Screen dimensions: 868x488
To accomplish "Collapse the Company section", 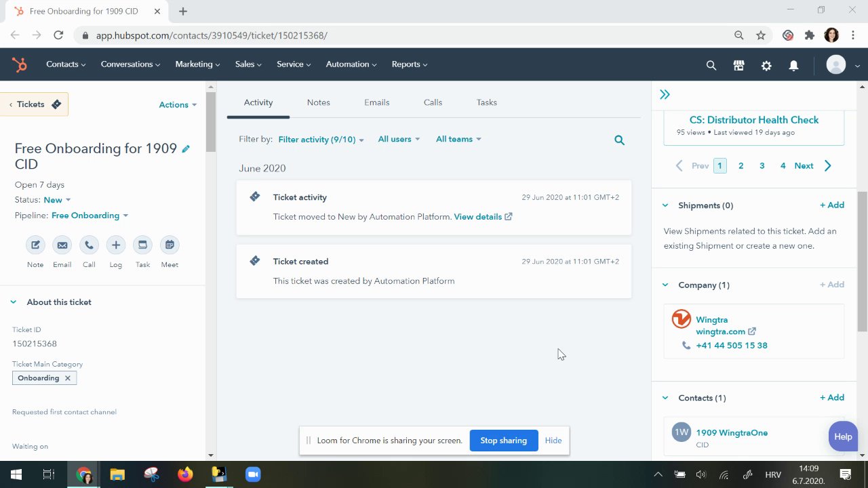I will (665, 285).
